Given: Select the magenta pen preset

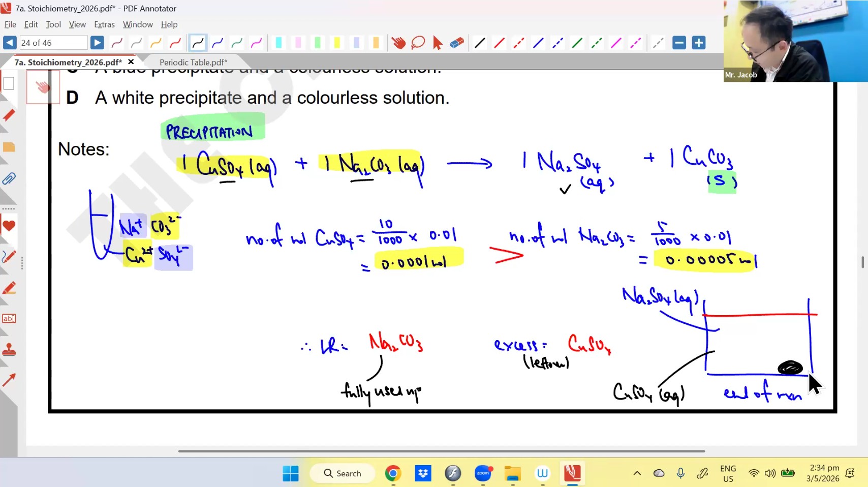Looking at the screenshot, I should coord(256,43).
